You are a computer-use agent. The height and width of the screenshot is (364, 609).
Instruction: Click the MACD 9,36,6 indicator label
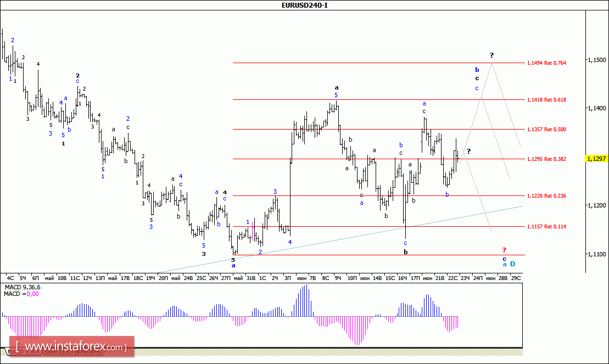tap(22, 288)
